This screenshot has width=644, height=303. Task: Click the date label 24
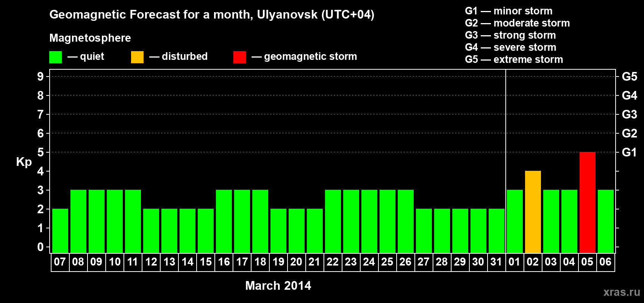coord(369,262)
